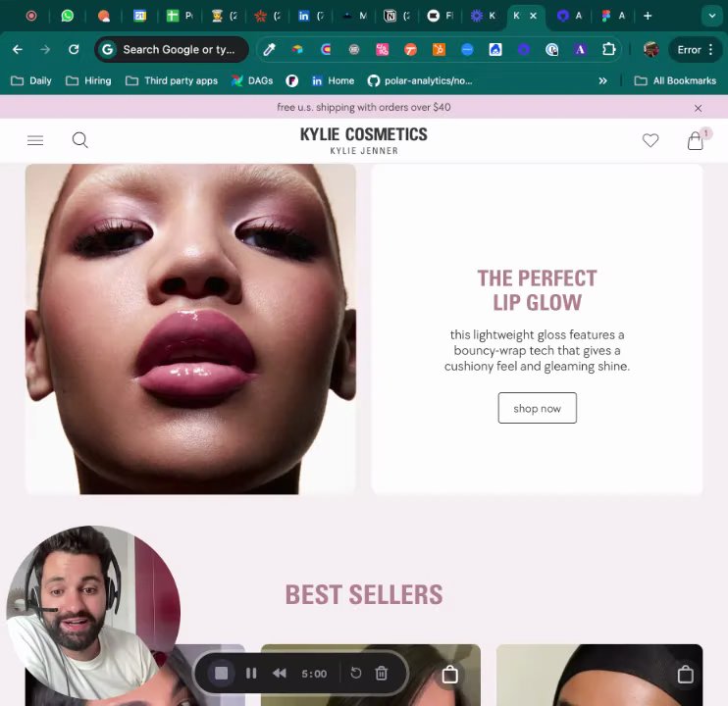Expand the tab search dropdown
The image size is (728, 706).
[711, 16]
